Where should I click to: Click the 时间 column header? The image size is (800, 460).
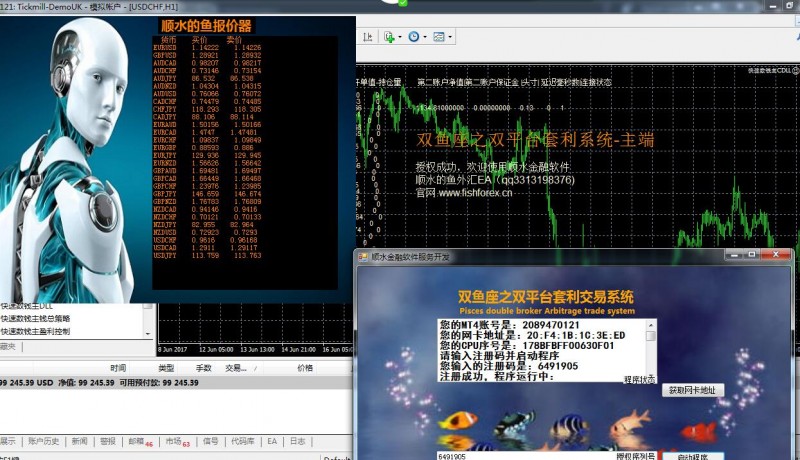[x=118, y=368]
